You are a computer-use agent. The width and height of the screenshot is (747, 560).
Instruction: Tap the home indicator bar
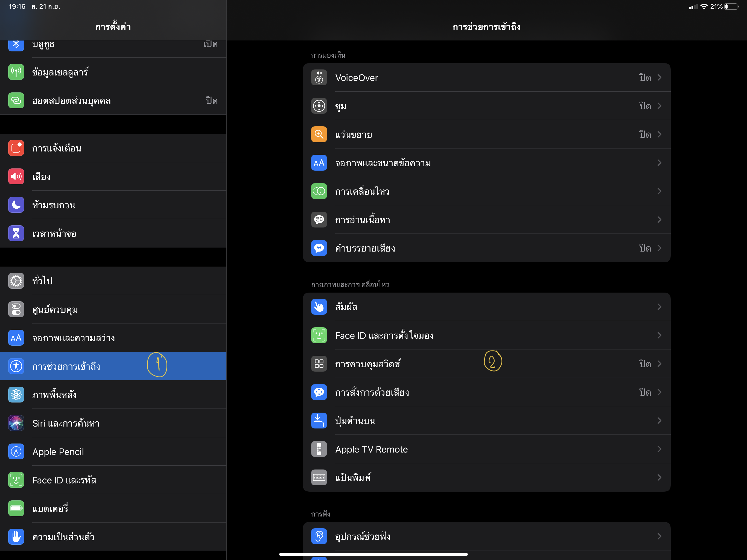point(373,554)
